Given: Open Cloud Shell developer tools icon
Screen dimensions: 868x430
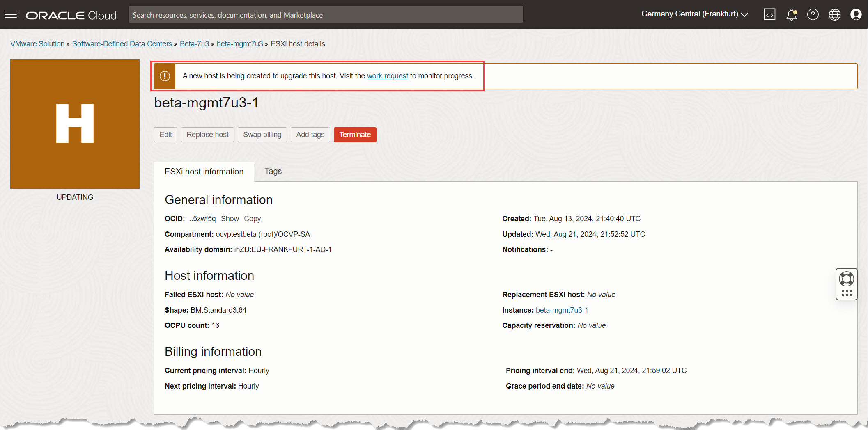Looking at the screenshot, I should click(x=769, y=15).
